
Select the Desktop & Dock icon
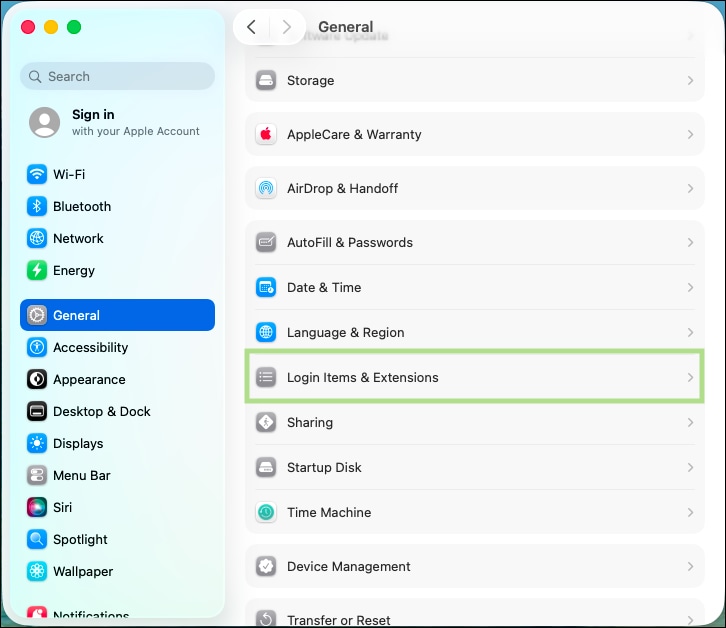[x=37, y=411]
